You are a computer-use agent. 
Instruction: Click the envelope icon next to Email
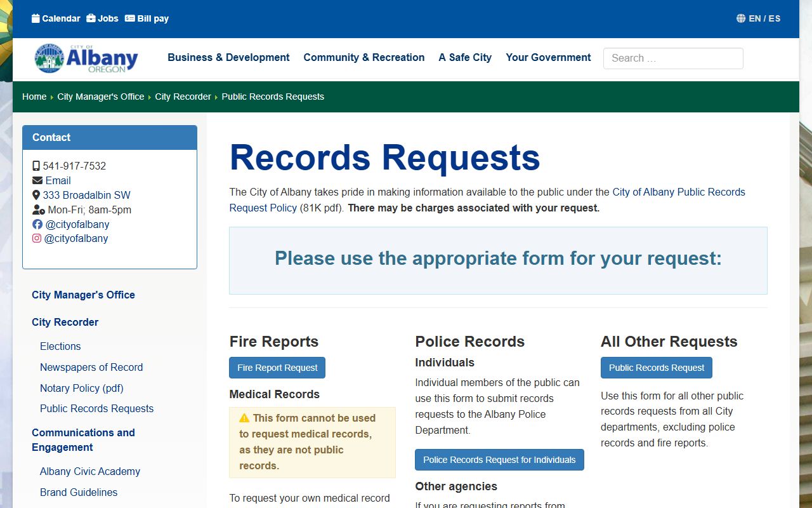pyautogui.click(x=37, y=180)
